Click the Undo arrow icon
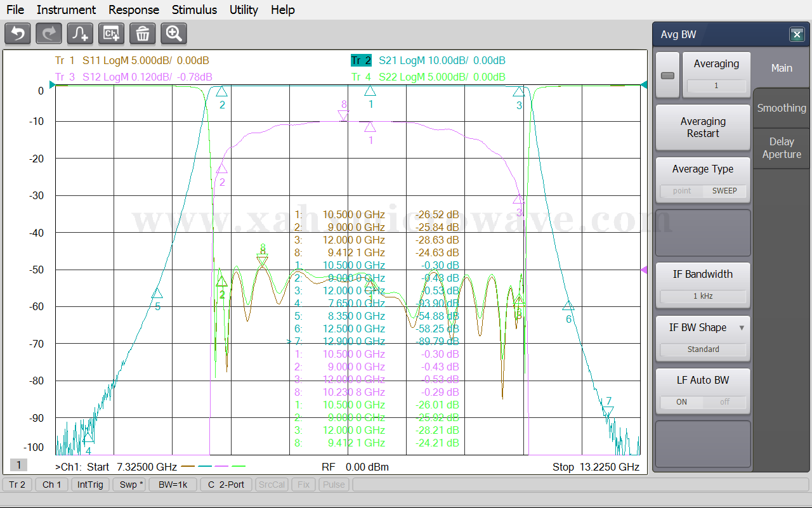 coord(18,33)
